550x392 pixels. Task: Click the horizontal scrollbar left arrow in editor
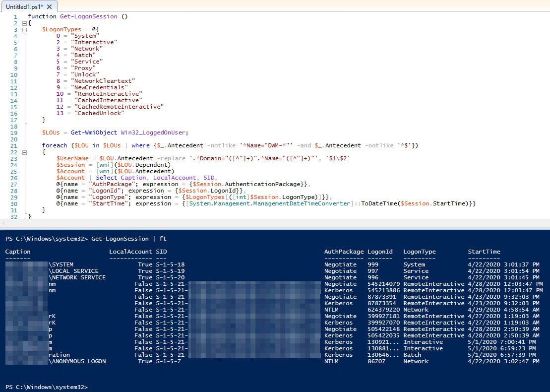[x=3, y=223]
